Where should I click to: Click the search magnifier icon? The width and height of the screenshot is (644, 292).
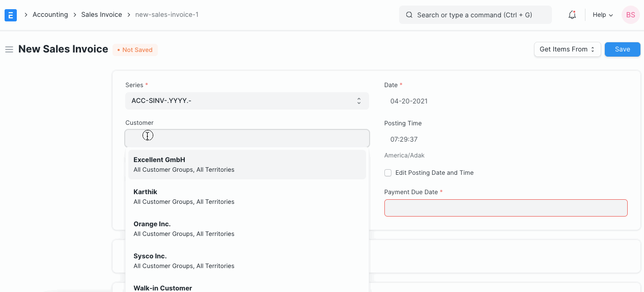[x=409, y=15]
